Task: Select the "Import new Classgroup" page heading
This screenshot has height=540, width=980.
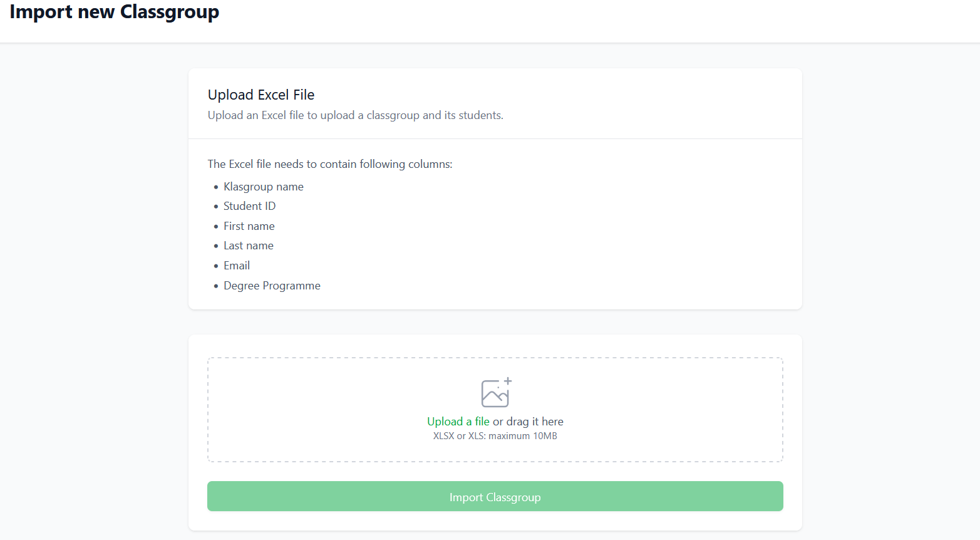Action: [x=115, y=13]
